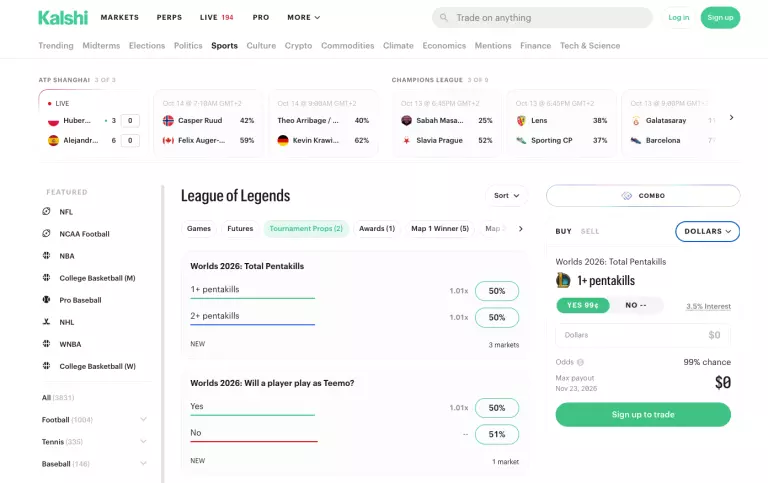Show more filter chips arrow

(521, 229)
